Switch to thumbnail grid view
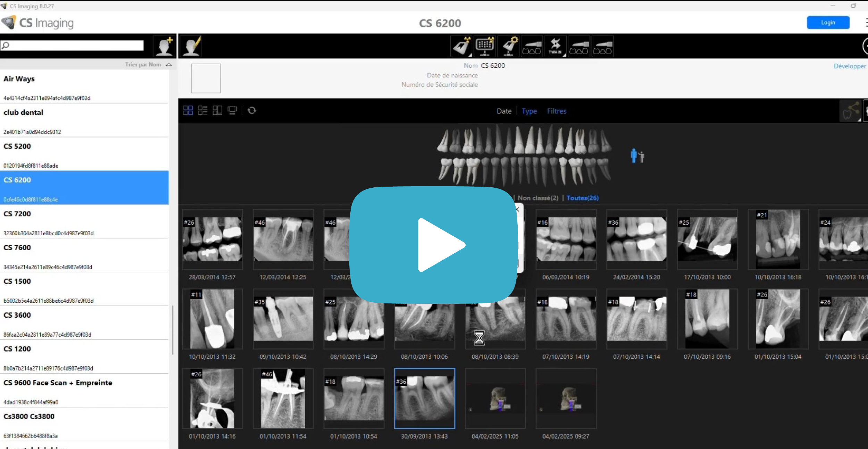 [x=188, y=111]
